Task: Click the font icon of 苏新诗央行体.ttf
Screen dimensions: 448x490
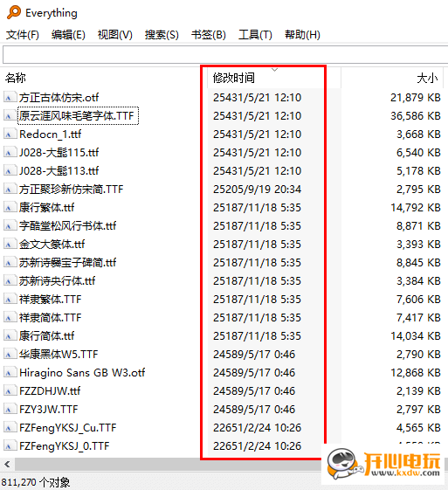Action: [x=10, y=280]
